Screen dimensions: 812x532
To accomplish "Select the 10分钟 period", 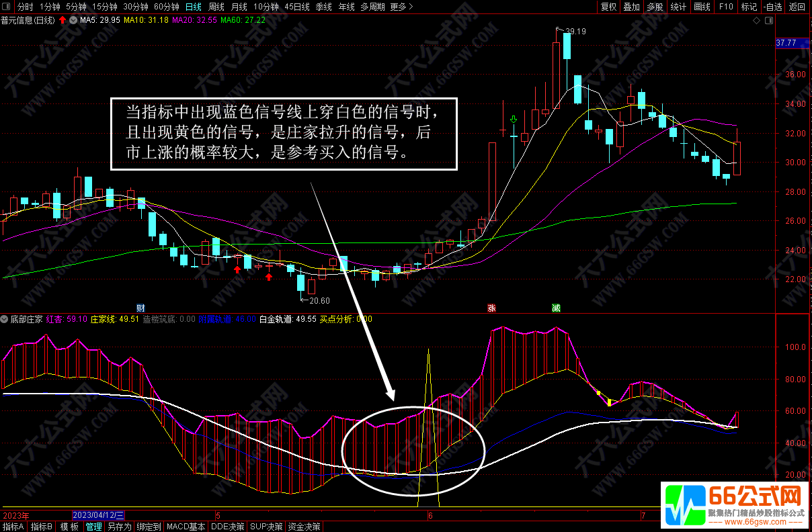I will coord(266,7).
